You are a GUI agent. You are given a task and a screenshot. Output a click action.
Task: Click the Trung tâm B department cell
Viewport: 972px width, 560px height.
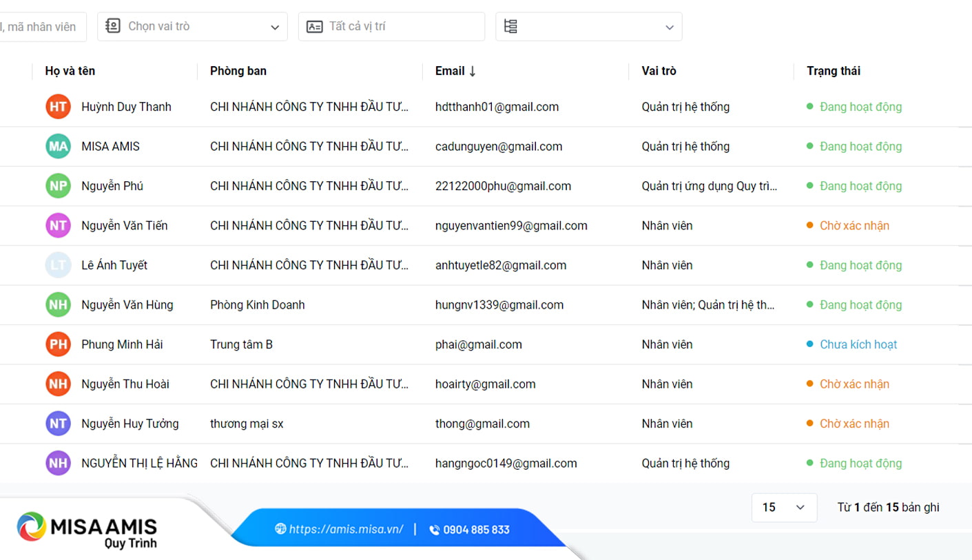pos(241,344)
